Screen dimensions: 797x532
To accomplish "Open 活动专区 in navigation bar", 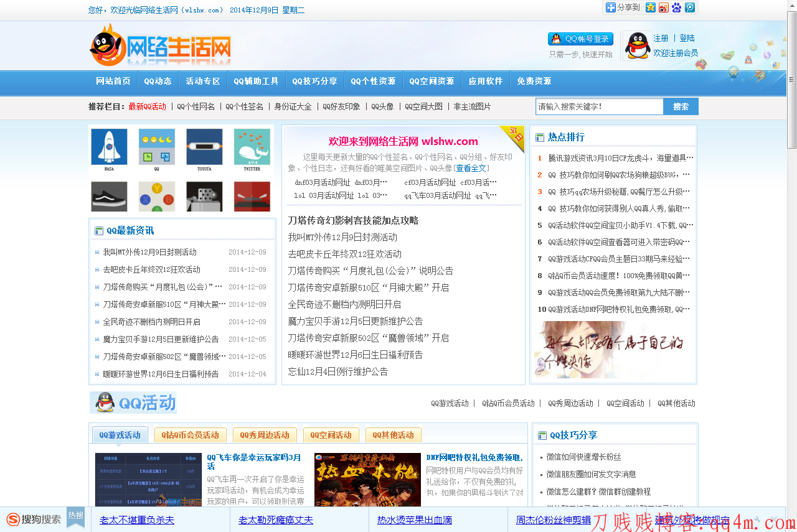I will tap(203, 82).
